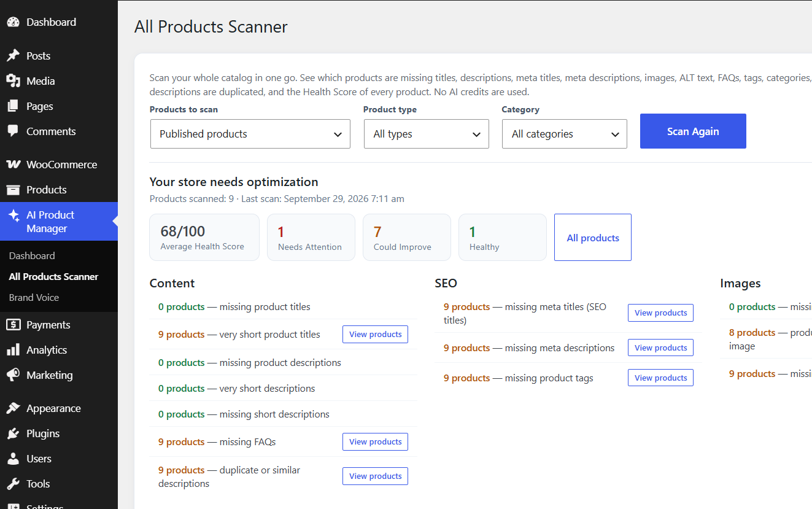This screenshot has width=812, height=509.
Task: View products missing product tags
Action: [x=660, y=378]
